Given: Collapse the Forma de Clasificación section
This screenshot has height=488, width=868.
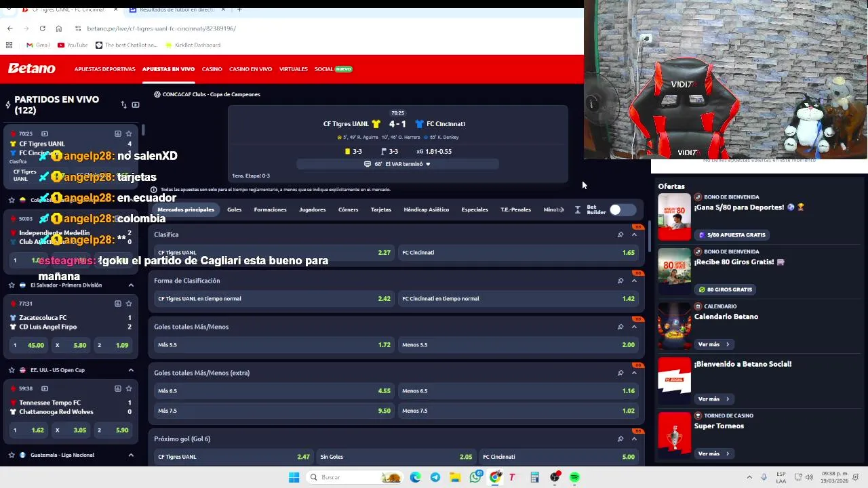Looking at the screenshot, I should tap(635, 281).
